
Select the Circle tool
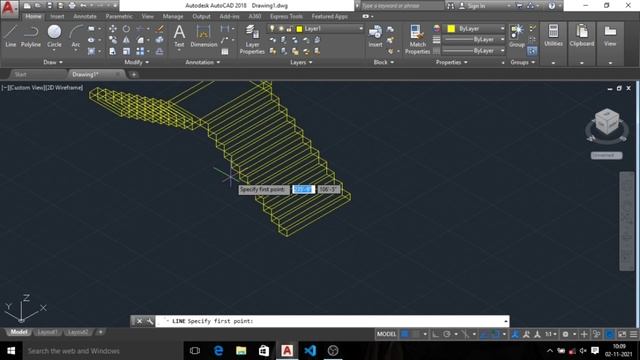54,36
